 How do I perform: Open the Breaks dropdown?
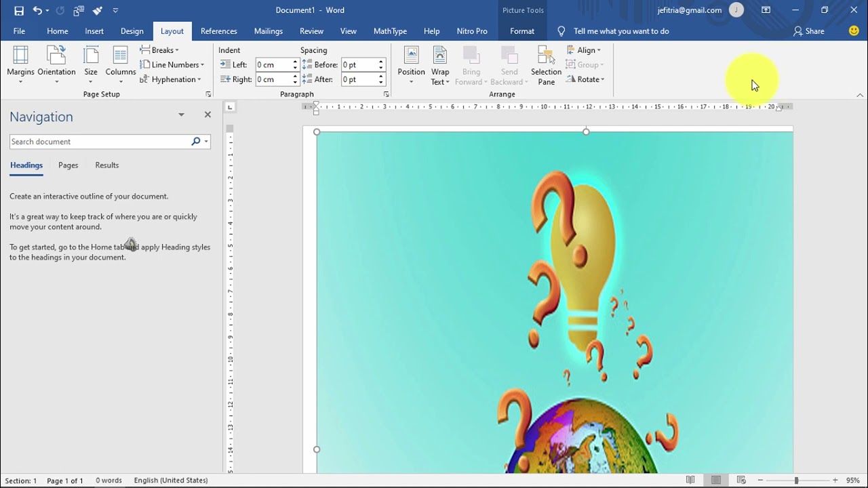(159, 50)
